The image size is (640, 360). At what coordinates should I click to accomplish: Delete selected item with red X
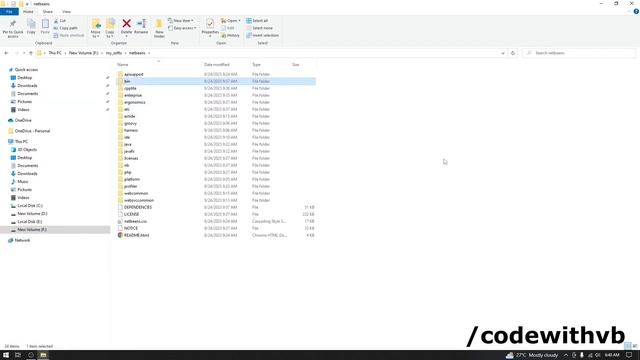point(127,27)
